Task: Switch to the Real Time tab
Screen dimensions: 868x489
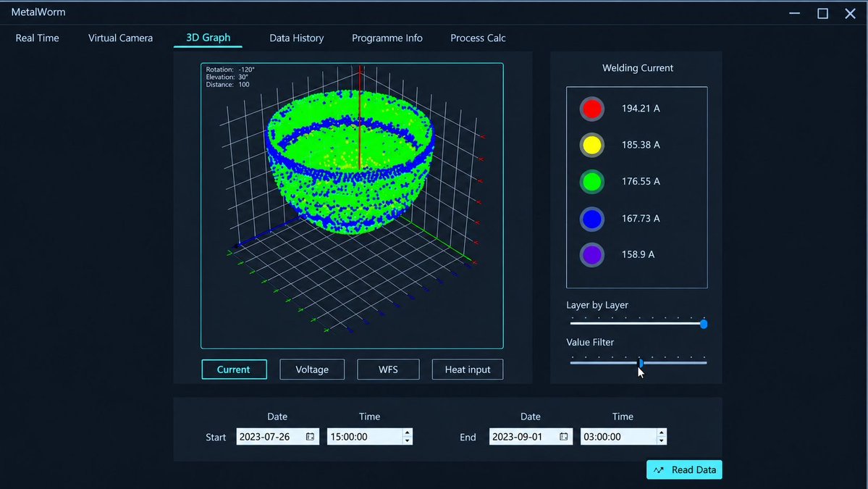Action: (x=37, y=38)
